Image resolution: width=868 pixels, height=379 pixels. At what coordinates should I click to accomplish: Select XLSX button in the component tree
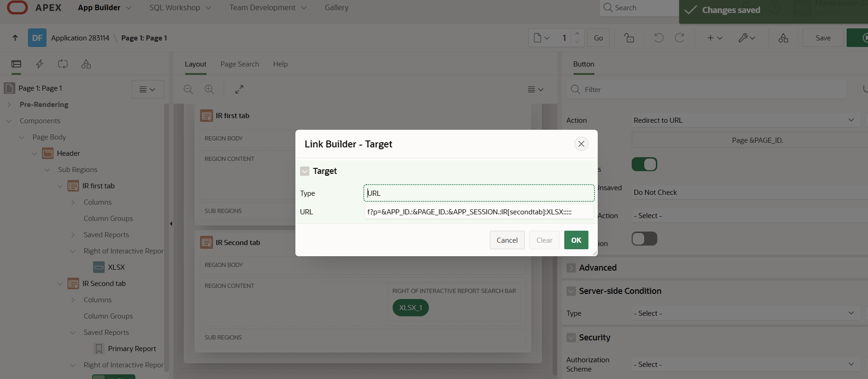point(116,267)
